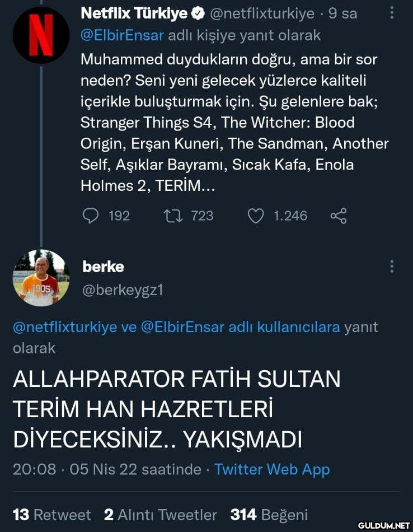Image resolution: width=413 pixels, height=532 pixels.
Task: View the 2 Alıntı Tweetler list
Action: (x=161, y=515)
